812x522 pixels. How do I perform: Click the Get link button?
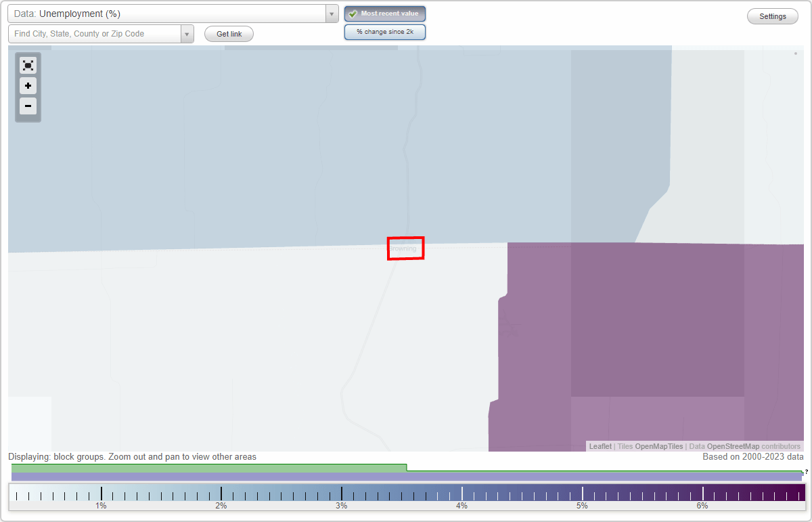point(228,33)
